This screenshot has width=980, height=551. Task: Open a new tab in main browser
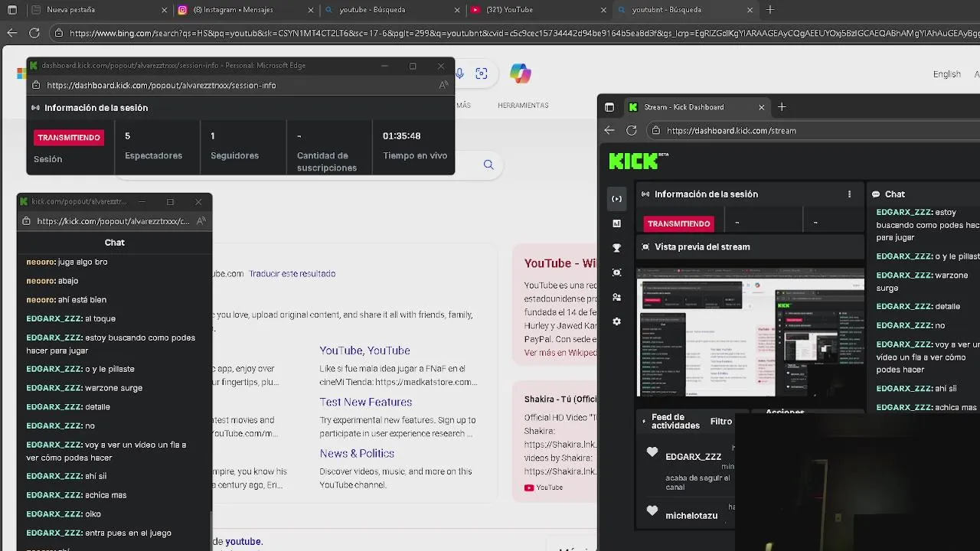(x=770, y=10)
